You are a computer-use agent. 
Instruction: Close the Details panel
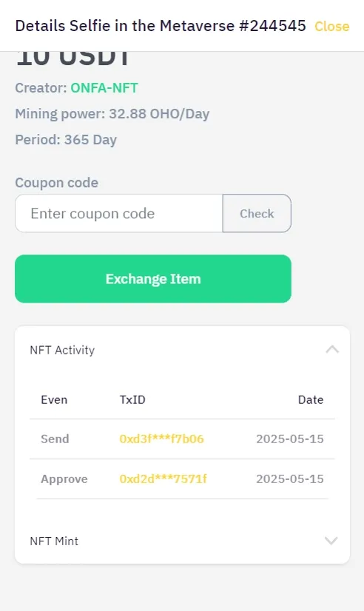(331, 27)
